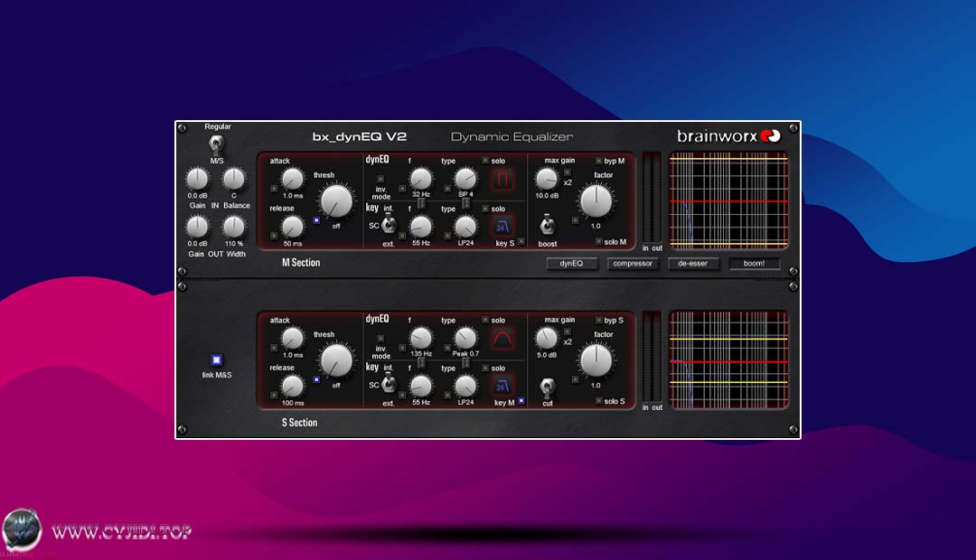Click the M section dynEQ type knob BP 4
Image resolution: width=976 pixels, height=560 pixels.
[465, 179]
